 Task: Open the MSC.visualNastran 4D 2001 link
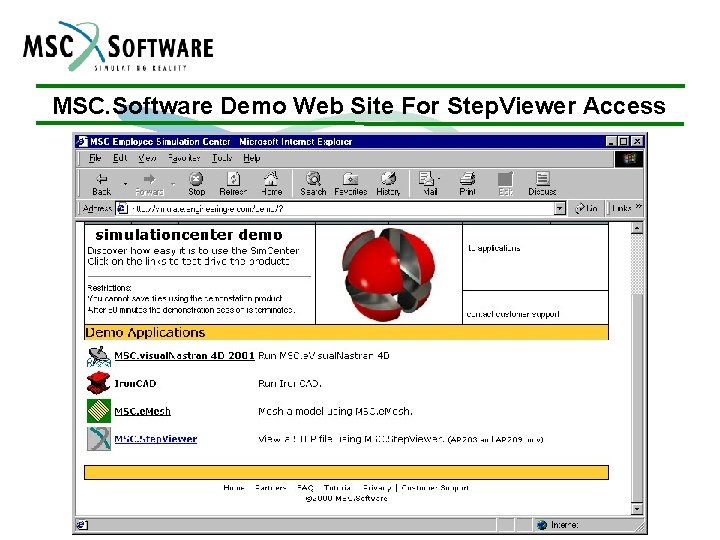[184, 356]
